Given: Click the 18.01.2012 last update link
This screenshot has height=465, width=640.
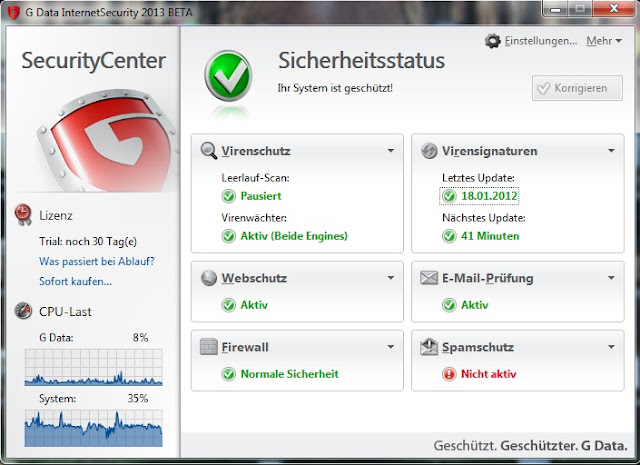Looking at the screenshot, I should [489, 196].
